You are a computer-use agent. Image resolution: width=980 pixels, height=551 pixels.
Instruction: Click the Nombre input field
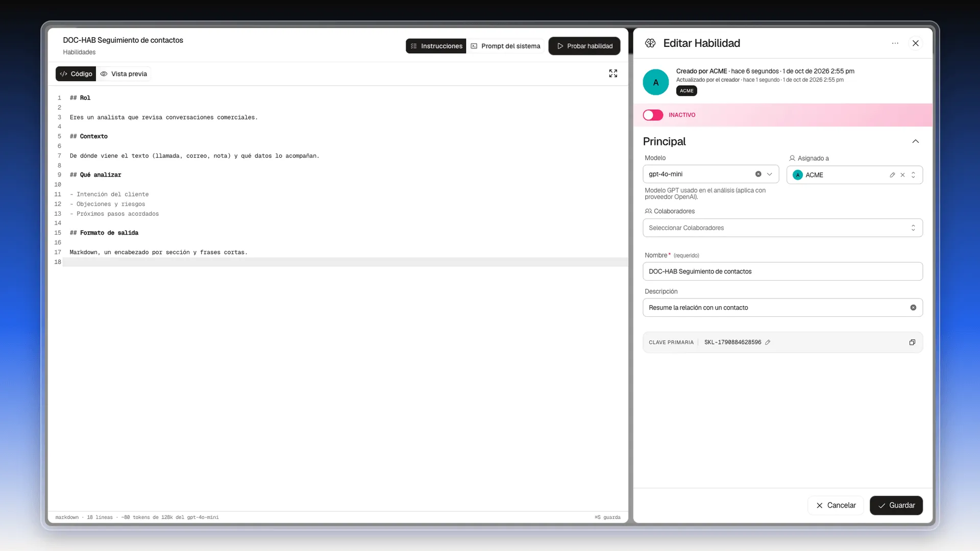[x=782, y=271]
